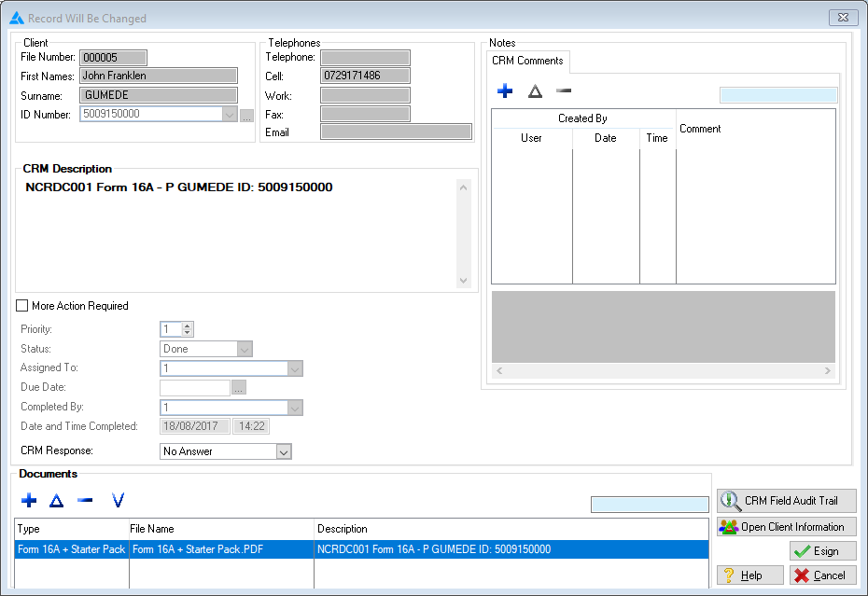This screenshot has height=596, width=868.
Task: Increase the Priority spinner value
Action: (188, 326)
